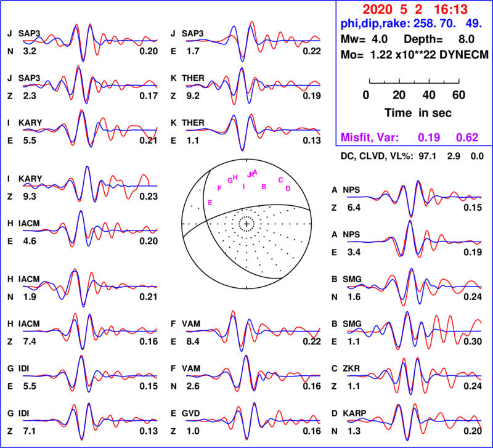
Task: Click the VAM N component waveform
Action: (253, 373)
